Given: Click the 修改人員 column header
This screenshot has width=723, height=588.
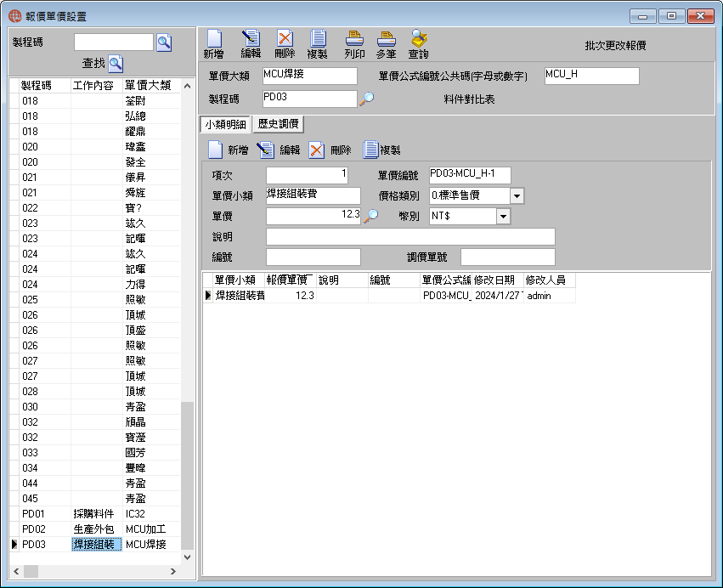Looking at the screenshot, I should pos(549,280).
